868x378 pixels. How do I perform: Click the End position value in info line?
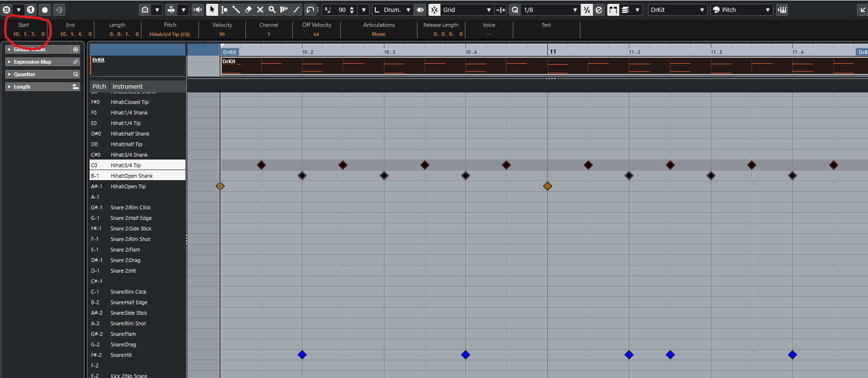coord(75,34)
